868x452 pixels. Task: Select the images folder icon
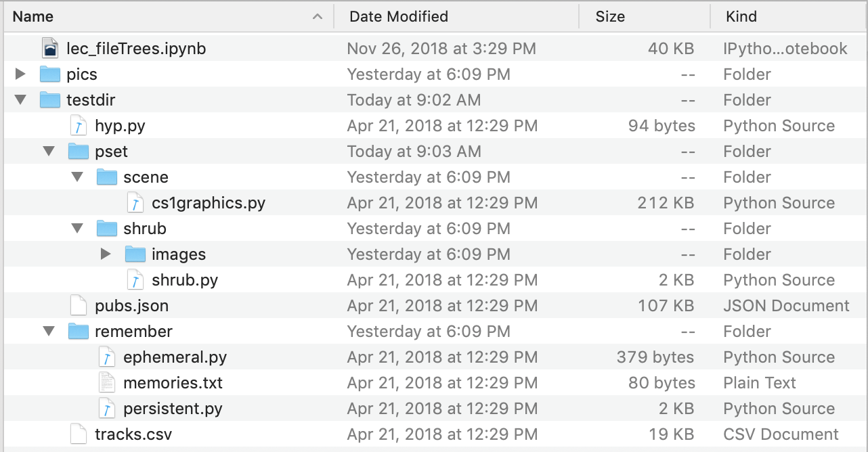[135, 254]
